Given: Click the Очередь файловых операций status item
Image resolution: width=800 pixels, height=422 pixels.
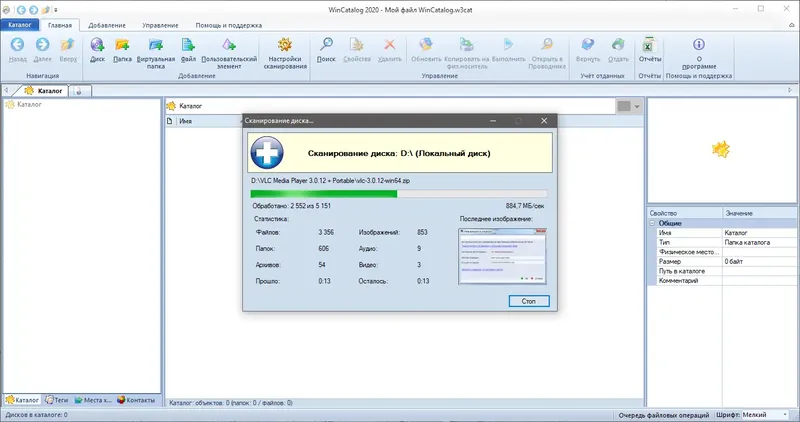Looking at the screenshot, I should point(663,415).
